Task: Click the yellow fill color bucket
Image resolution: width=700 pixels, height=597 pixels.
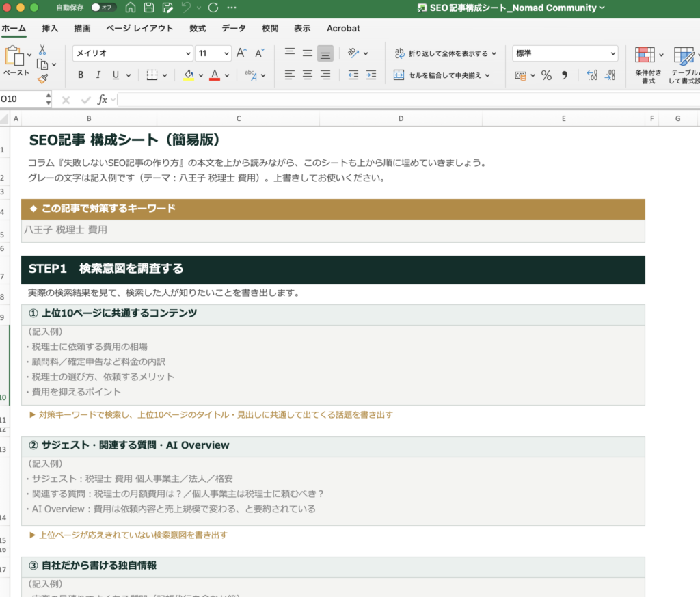Action: [x=189, y=75]
